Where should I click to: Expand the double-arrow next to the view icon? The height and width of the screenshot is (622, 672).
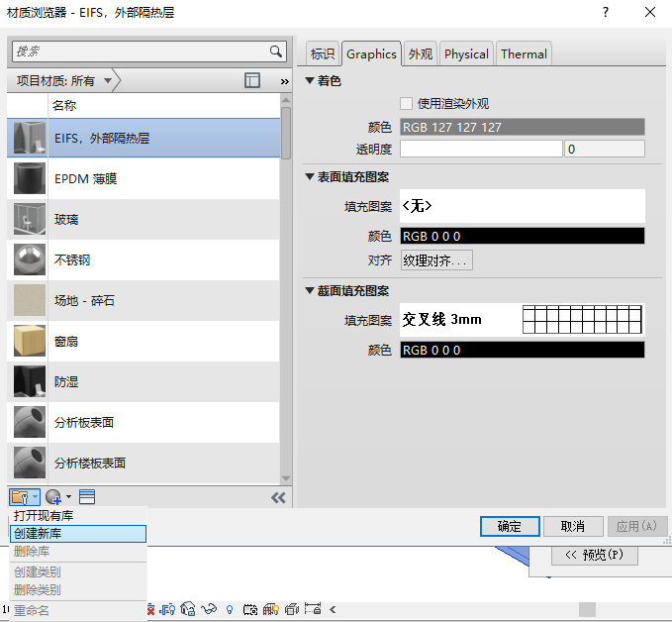(285, 81)
